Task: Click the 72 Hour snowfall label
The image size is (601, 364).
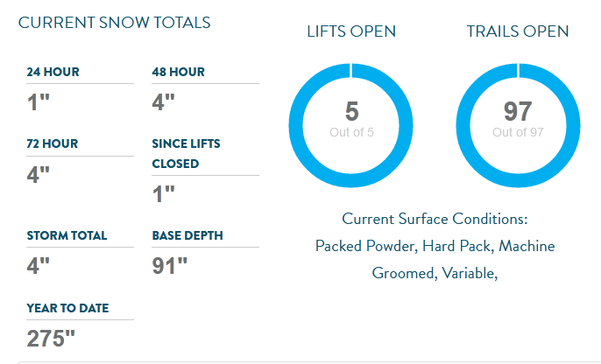Action: tap(53, 143)
